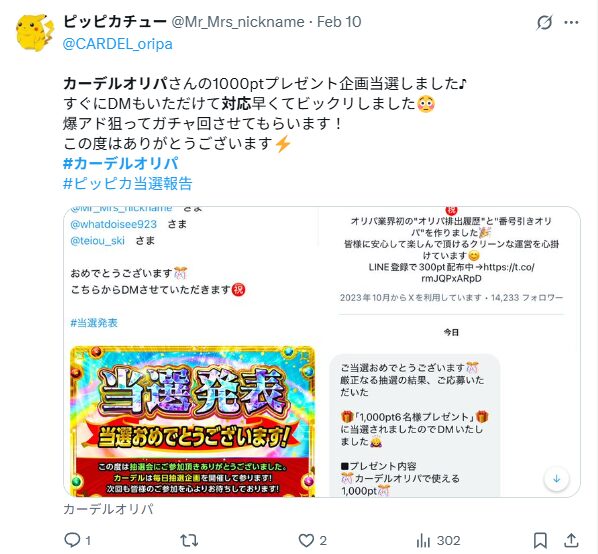Image resolution: width=598 pixels, height=554 pixels.
Task: Repost this tweet using retweet icon
Action: [x=189, y=540]
